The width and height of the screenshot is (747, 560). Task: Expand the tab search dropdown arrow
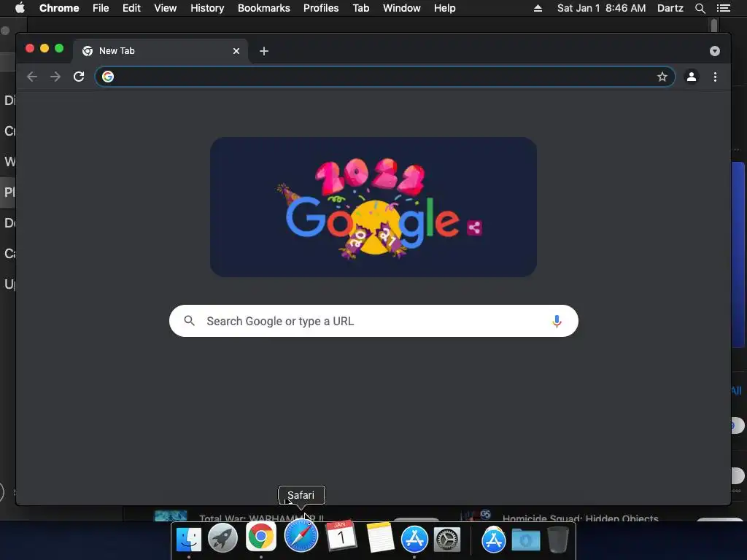[x=715, y=51]
